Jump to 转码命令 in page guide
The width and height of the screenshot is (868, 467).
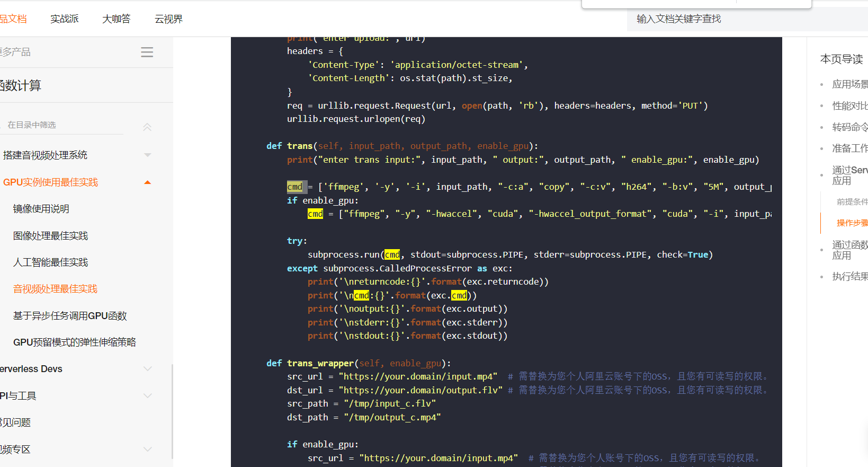850,127
